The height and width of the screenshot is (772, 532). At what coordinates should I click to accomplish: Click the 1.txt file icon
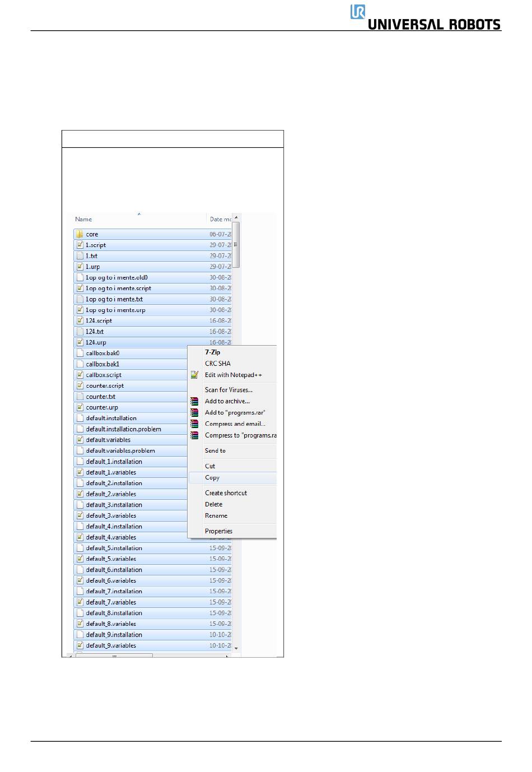80,255
